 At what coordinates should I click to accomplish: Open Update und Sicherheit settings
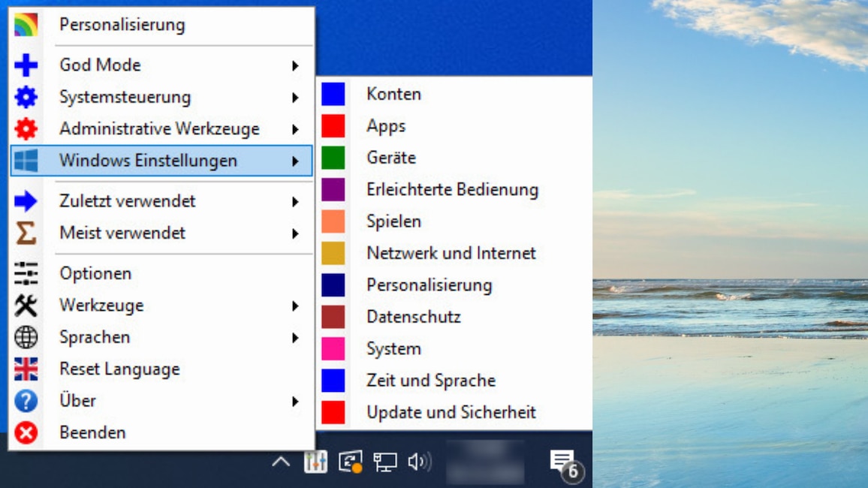[454, 413]
